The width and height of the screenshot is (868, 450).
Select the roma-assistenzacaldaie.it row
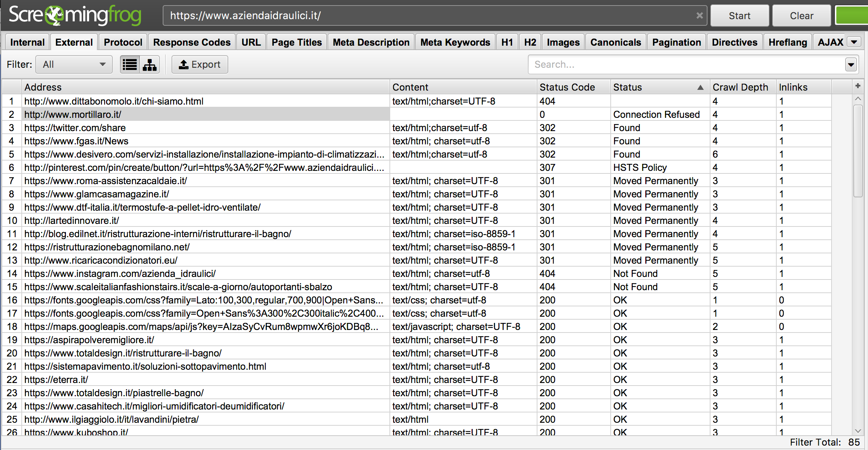[417, 180]
